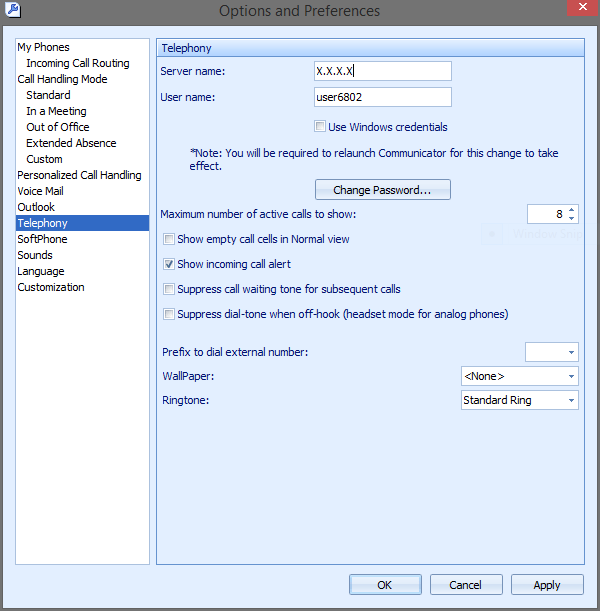Image resolution: width=600 pixels, height=611 pixels.
Task: Toggle Show empty call cells in Normal view
Action: point(169,240)
